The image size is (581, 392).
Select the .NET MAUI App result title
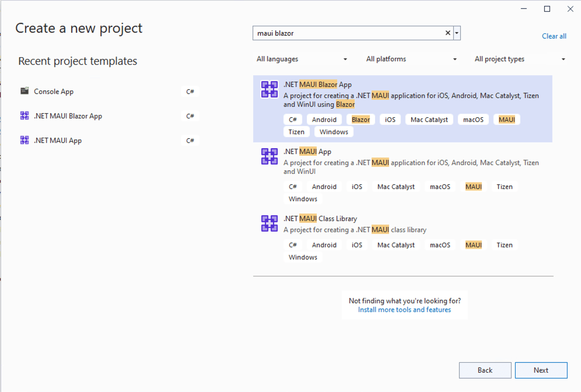pyautogui.click(x=307, y=152)
